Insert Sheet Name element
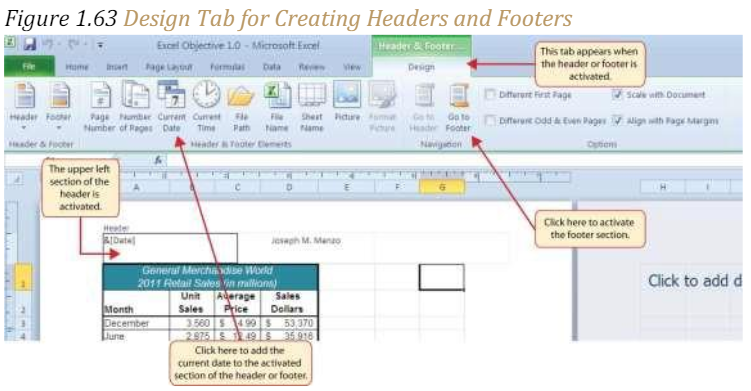Image resolution: width=751 pixels, height=391 pixels. [x=312, y=107]
